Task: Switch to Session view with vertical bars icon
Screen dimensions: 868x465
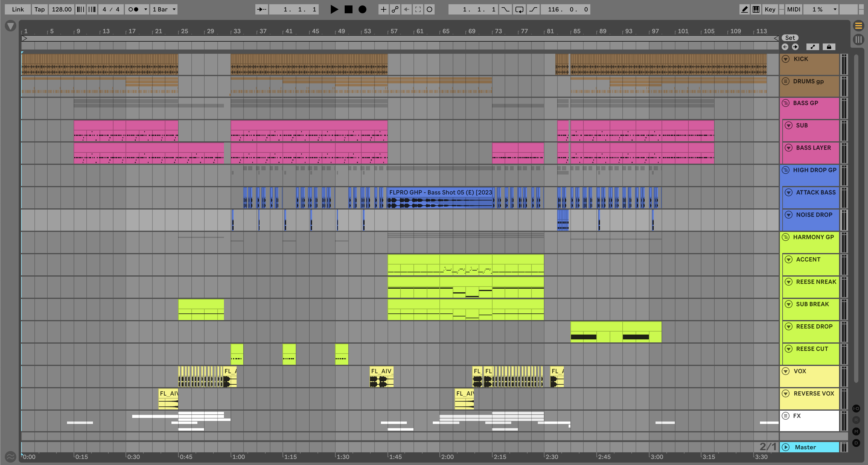Action: pyautogui.click(x=858, y=40)
